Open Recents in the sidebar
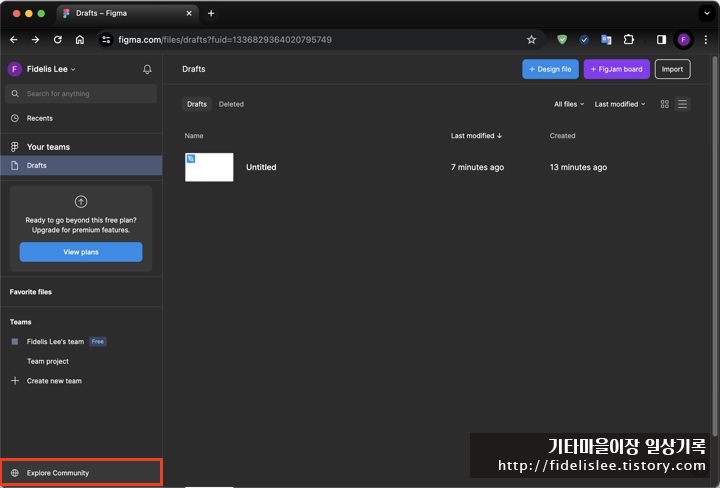The image size is (720, 488). [x=81, y=118]
